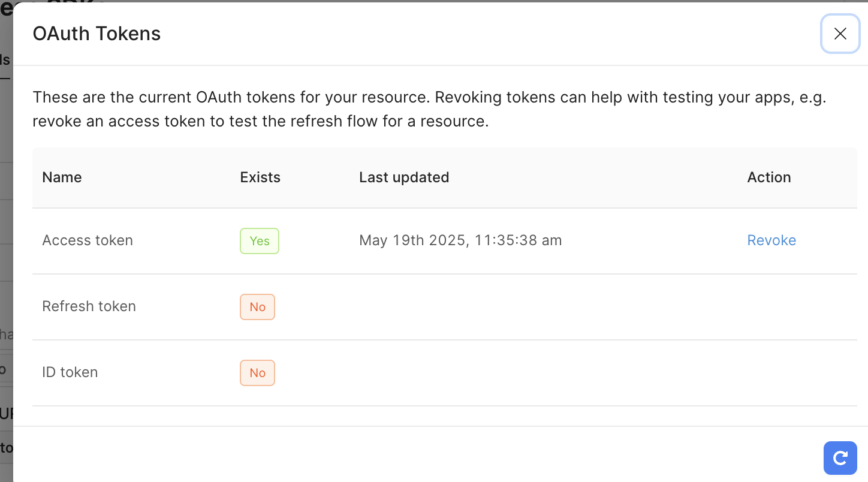
Task: Click the partially hidden tab behind the dialog
Action: click(x=5, y=60)
